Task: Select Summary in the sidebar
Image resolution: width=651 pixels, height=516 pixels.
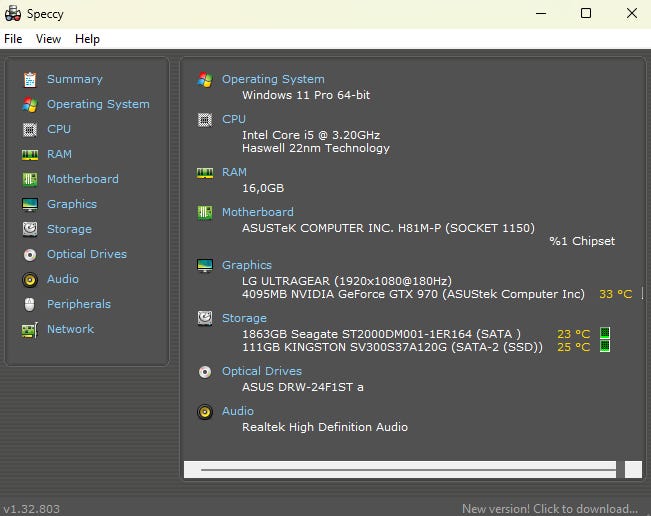Action: (x=75, y=79)
